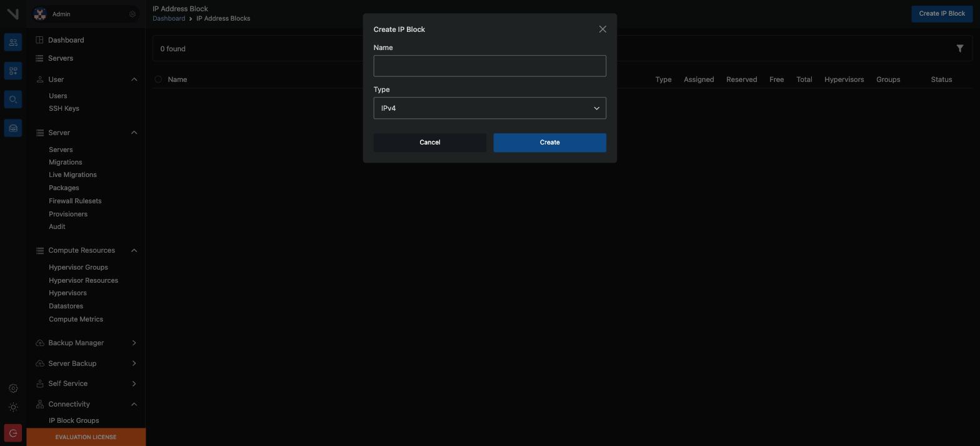
Task: Collapse the Compute Resources chevron
Action: (134, 250)
